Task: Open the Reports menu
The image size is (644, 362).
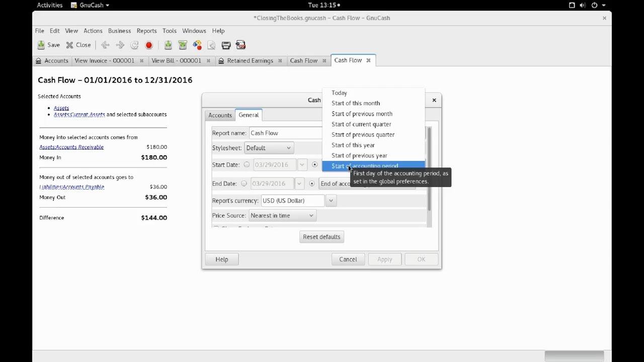Action: (146, 31)
